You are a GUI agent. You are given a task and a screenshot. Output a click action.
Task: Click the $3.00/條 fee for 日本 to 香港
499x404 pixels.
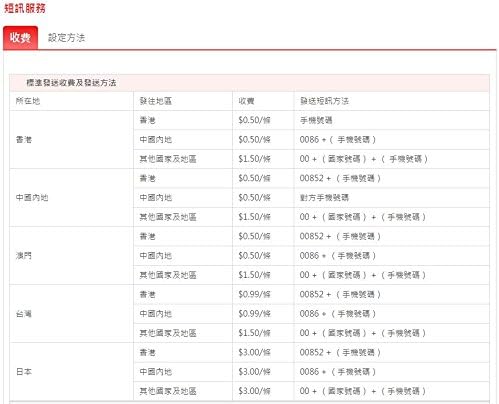[x=254, y=352]
